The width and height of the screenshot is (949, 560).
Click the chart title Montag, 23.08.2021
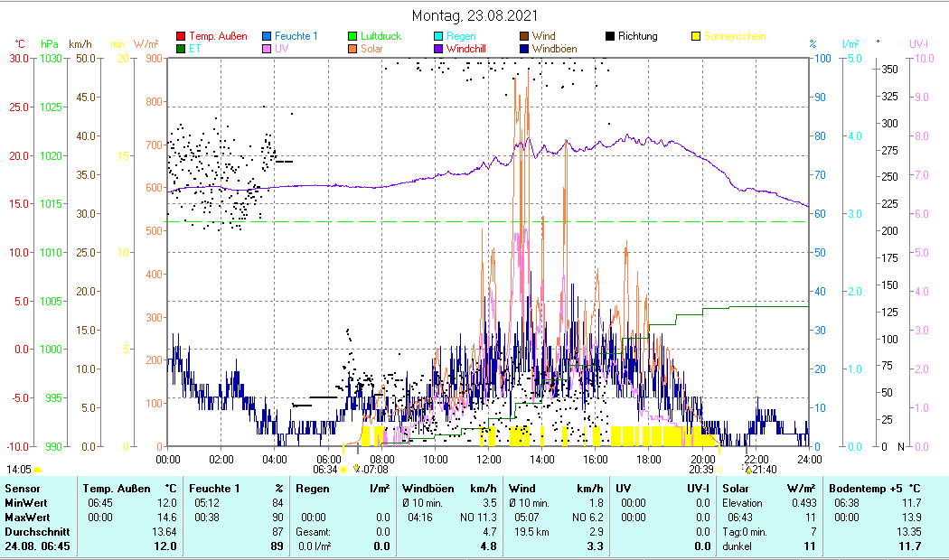tap(474, 15)
